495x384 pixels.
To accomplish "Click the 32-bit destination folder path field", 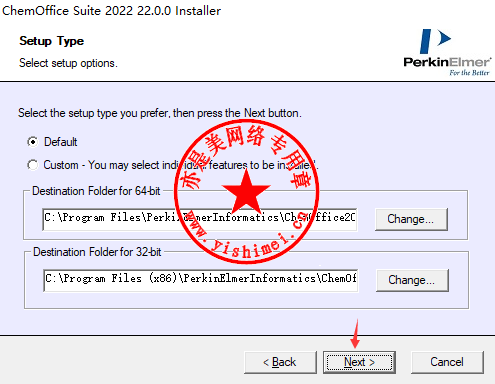I will coord(201,280).
